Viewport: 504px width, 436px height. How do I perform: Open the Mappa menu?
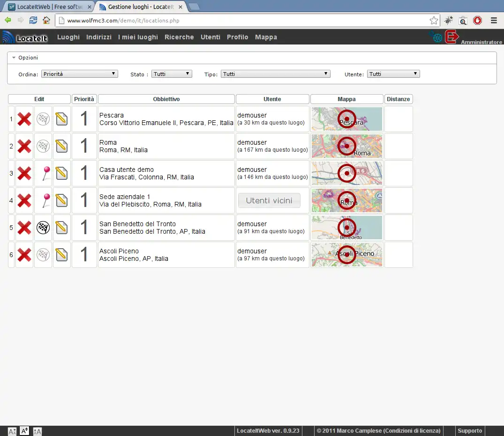click(266, 37)
